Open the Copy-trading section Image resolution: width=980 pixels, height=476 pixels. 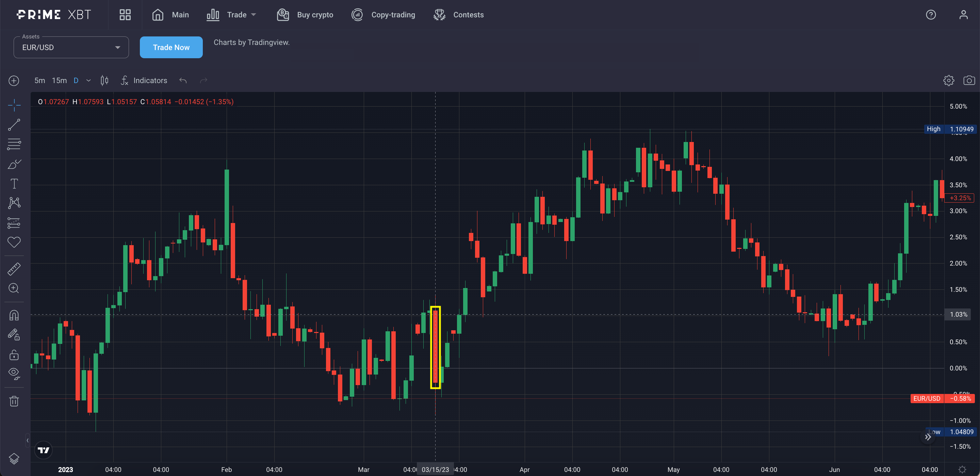[x=383, y=15]
